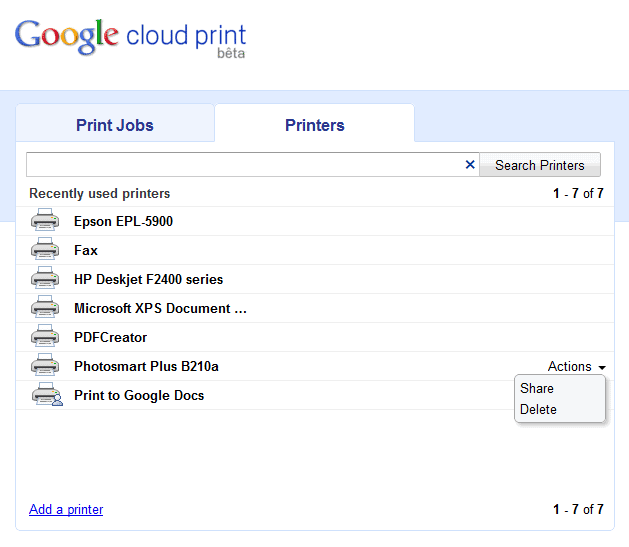
Task: Select the Fax printer name
Action: (86, 250)
